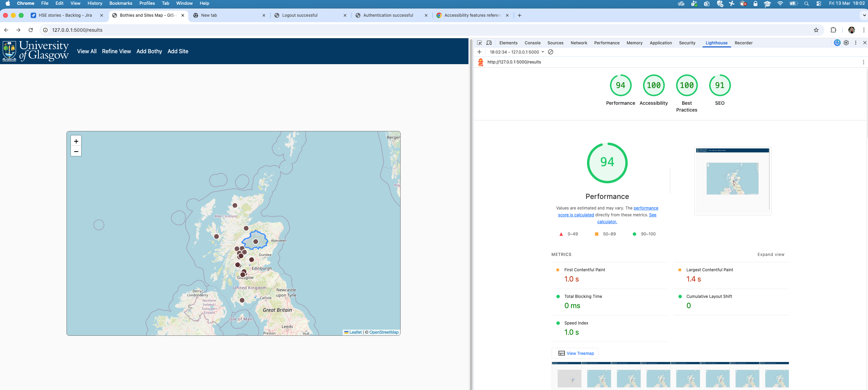Switch to the Network tab
This screenshot has height=390, width=868.
579,43
